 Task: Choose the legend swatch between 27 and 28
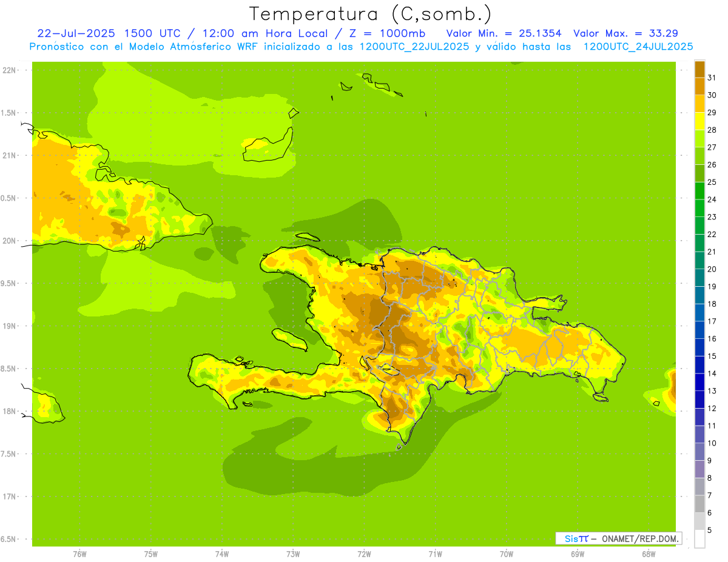click(x=699, y=138)
